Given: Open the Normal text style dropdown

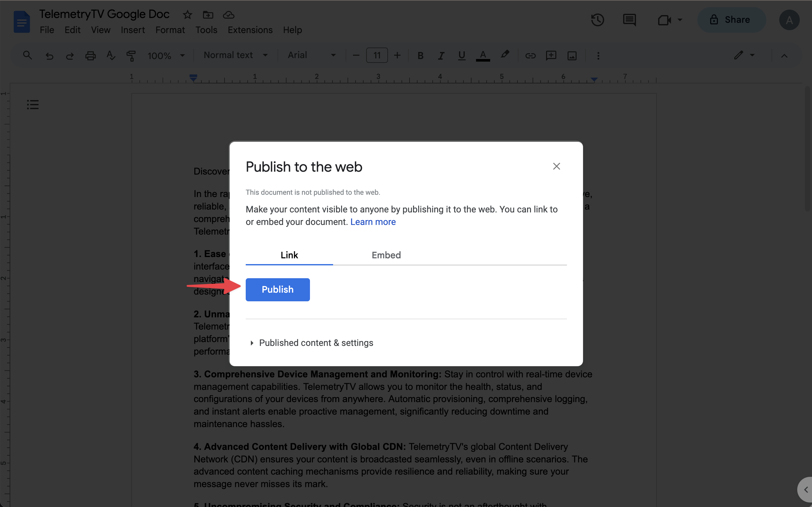Looking at the screenshot, I should tap(235, 55).
